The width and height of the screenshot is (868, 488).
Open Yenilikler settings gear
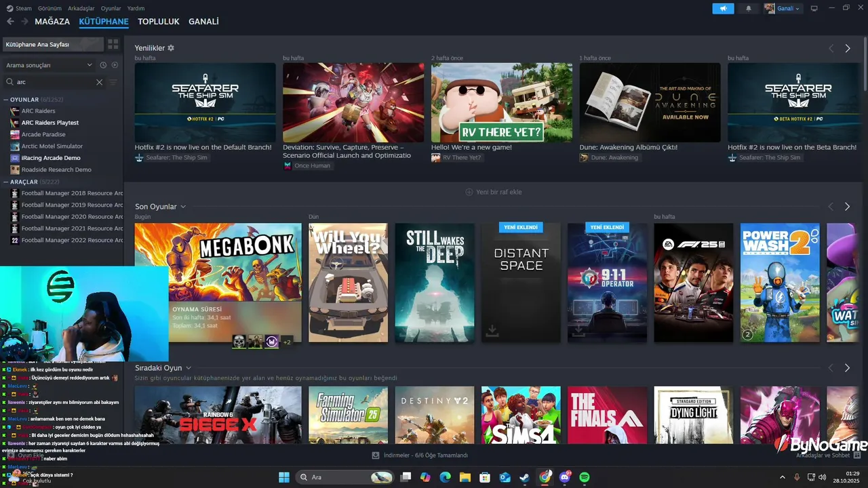click(x=171, y=48)
